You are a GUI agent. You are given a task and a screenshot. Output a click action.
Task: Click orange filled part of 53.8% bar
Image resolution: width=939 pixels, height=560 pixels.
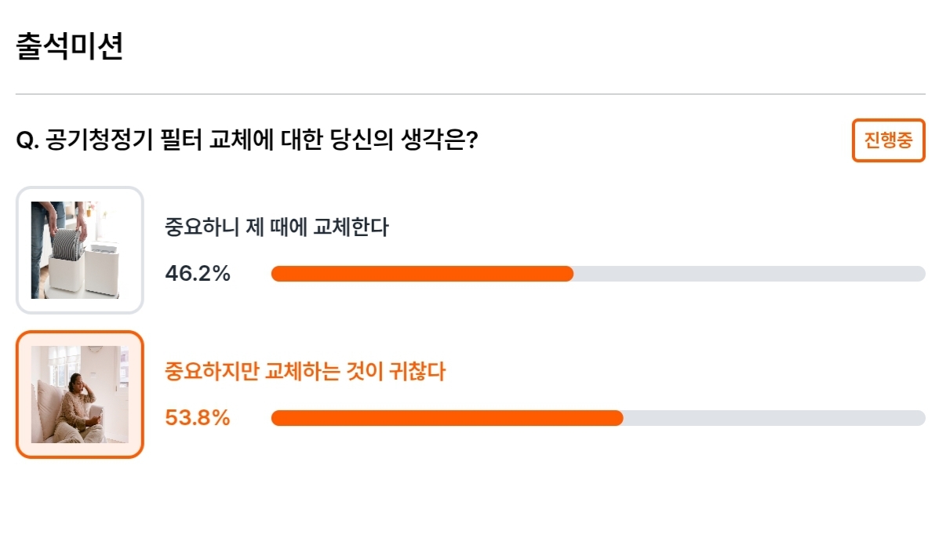pyautogui.click(x=447, y=418)
